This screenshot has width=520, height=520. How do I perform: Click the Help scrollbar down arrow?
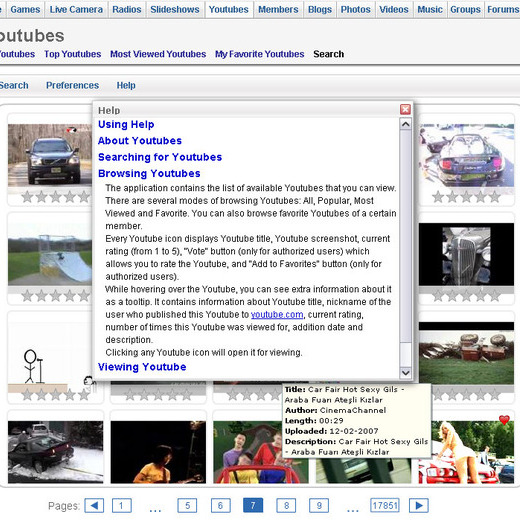click(x=405, y=373)
